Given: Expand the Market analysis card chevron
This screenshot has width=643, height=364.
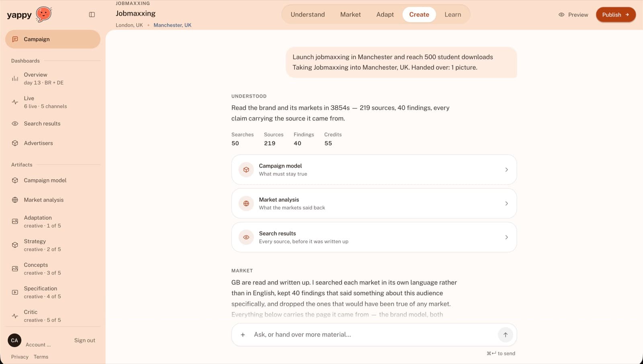Looking at the screenshot, I should coord(506,203).
